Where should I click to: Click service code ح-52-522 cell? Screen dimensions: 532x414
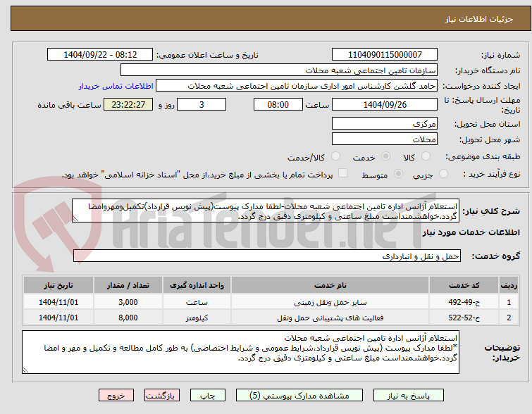click(x=464, y=318)
